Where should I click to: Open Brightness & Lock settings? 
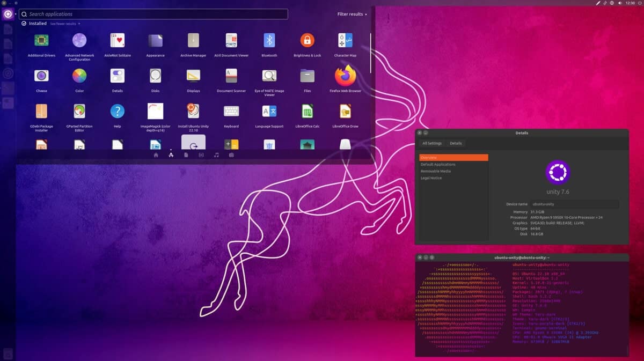[x=307, y=39]
